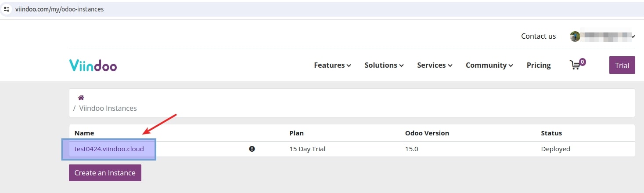Open the test0424.viindoo.cloud instance link
Viewport: 644px width, 193px height.
109,149
